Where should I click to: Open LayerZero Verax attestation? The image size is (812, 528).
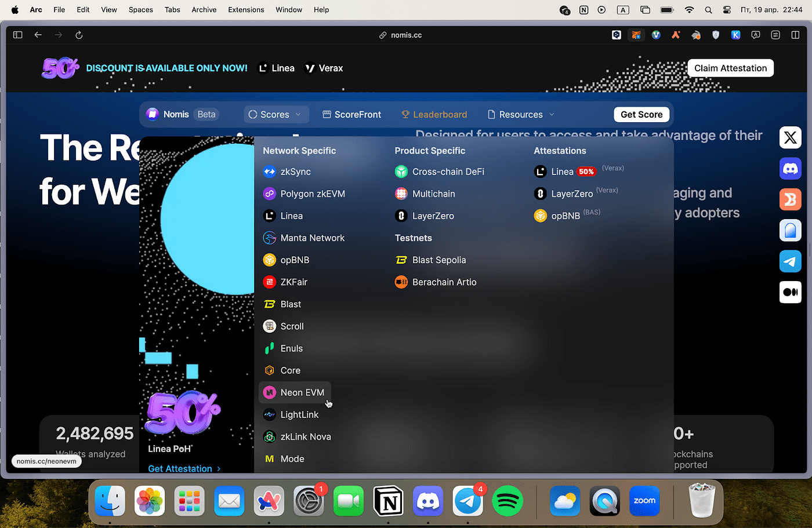pyautogui.click(x=576, y=194)
